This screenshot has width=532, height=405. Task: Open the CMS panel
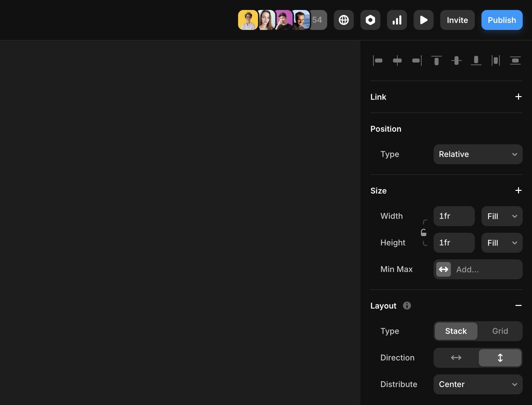coord(370,20)
